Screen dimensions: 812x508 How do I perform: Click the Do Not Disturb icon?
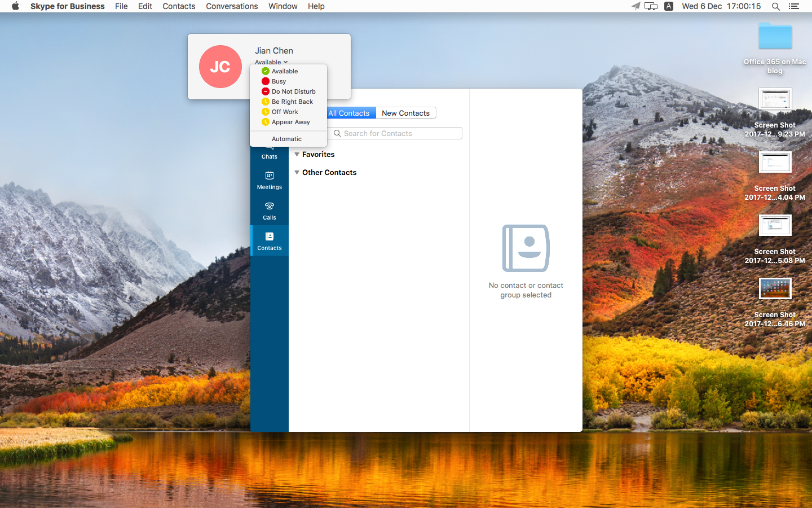click(x=265, y=91)
